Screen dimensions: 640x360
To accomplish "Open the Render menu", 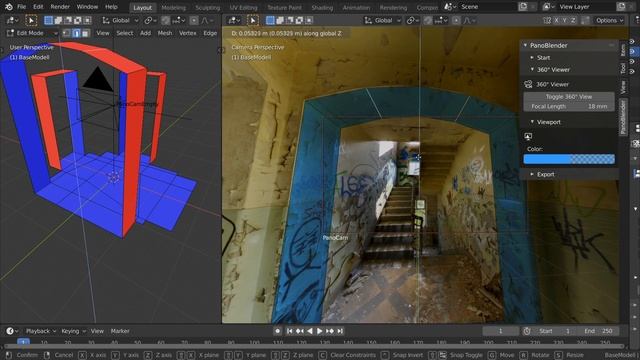I will tap(60, 7).
